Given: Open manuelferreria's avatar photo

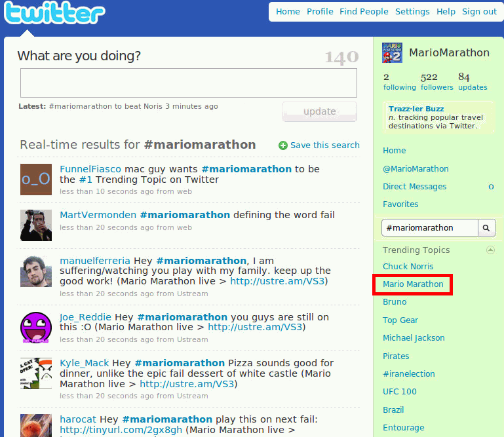Looking at the screenshot, I should [x=36, y=271].
